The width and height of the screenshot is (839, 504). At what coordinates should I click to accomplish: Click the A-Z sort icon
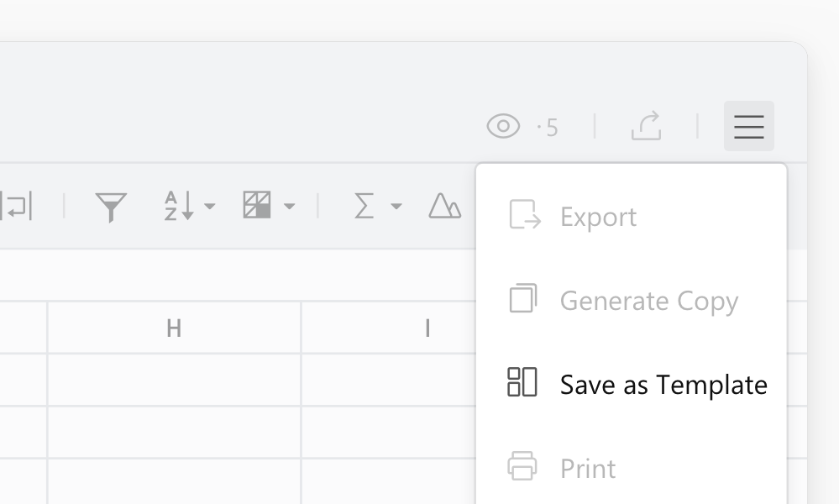coord(179,206)
